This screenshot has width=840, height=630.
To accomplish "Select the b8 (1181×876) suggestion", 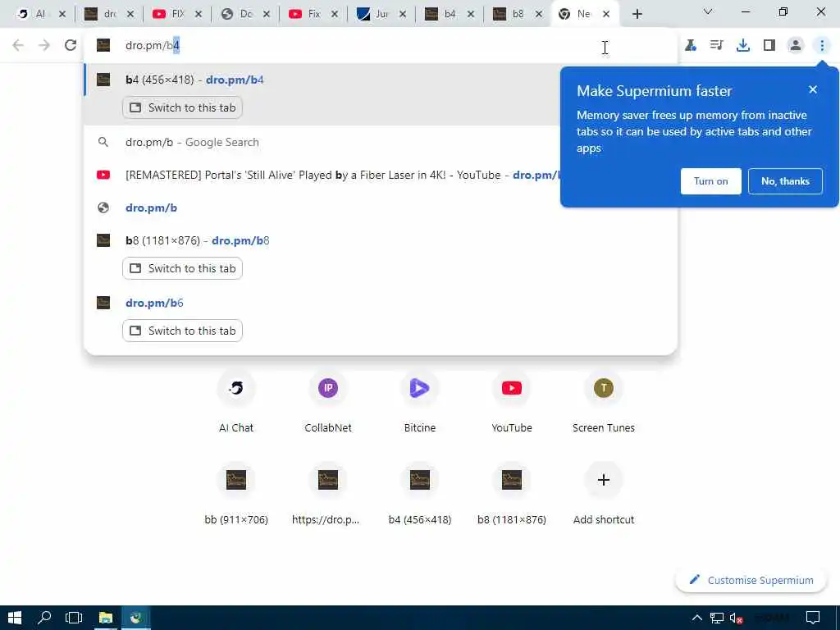I will pos(381,240).
